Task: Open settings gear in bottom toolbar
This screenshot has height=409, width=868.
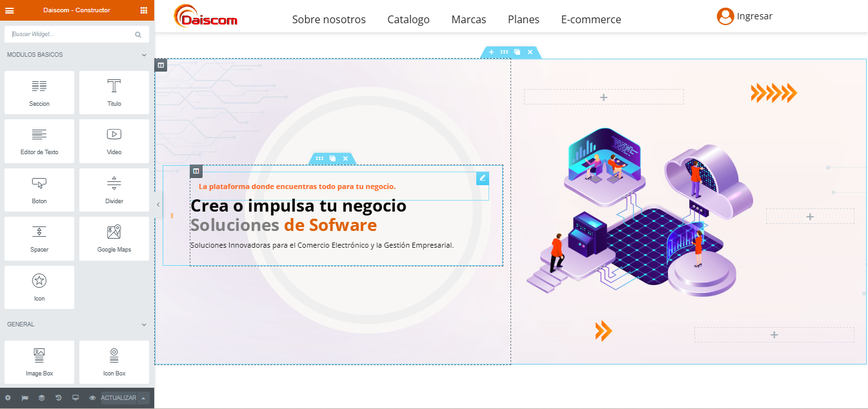Action: click(8, 398)
